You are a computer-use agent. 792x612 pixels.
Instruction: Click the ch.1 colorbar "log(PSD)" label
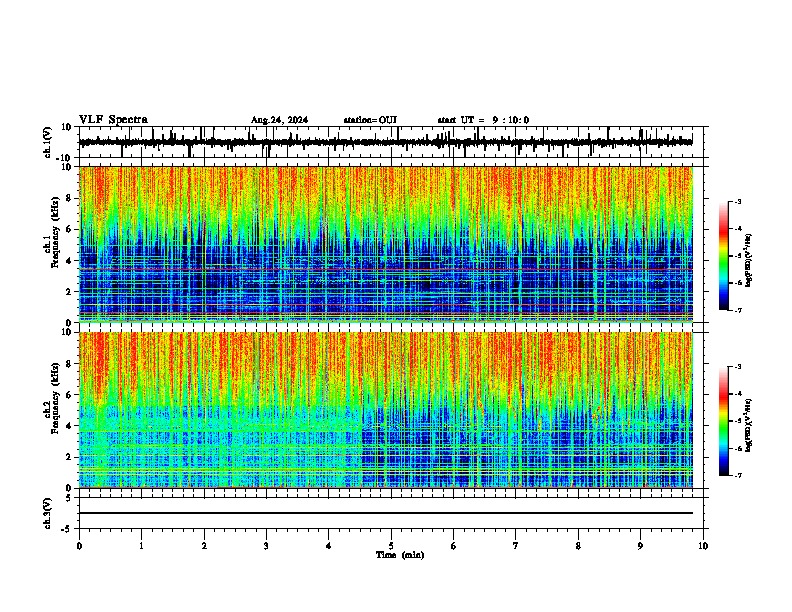point(749,260)
